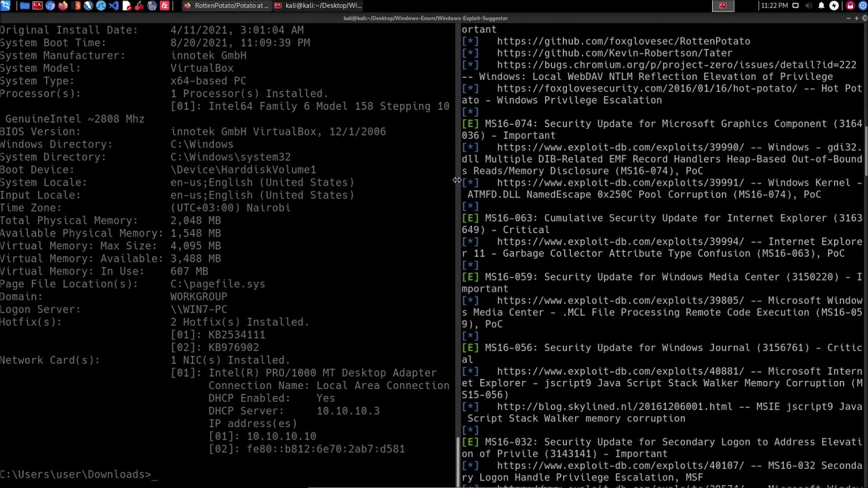Screen dimensions: 868x488
Task: Click the exploit-db exploits/39994 URL
Action: point(620,242)
